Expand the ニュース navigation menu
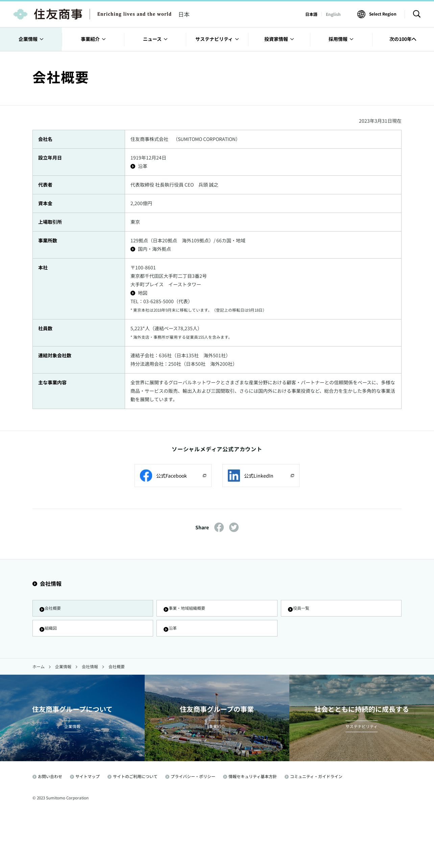 coord(155,39)
